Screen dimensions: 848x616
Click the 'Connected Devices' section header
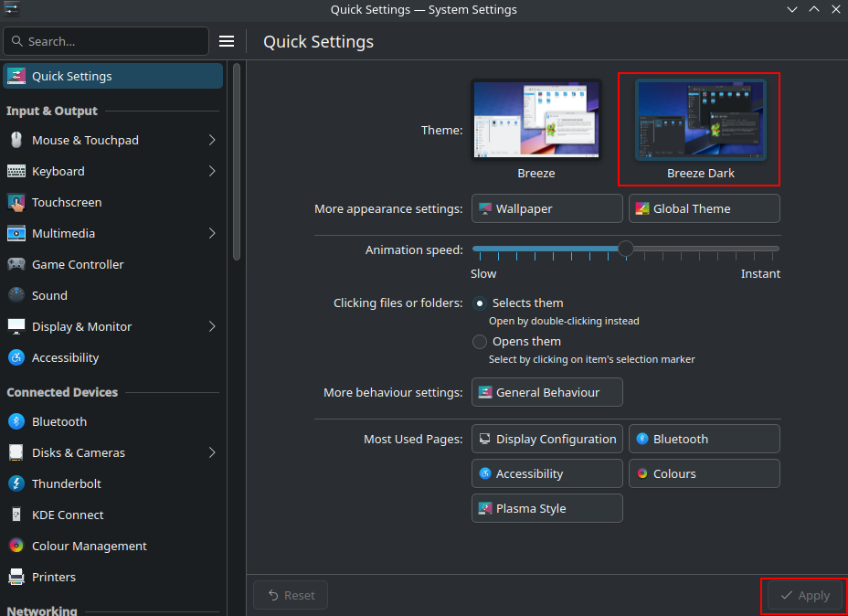(62, 392)
